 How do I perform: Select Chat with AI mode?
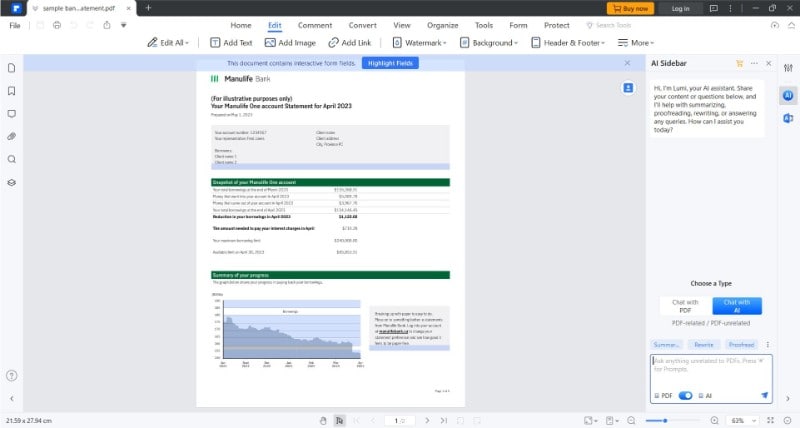(x=737, y=306)
